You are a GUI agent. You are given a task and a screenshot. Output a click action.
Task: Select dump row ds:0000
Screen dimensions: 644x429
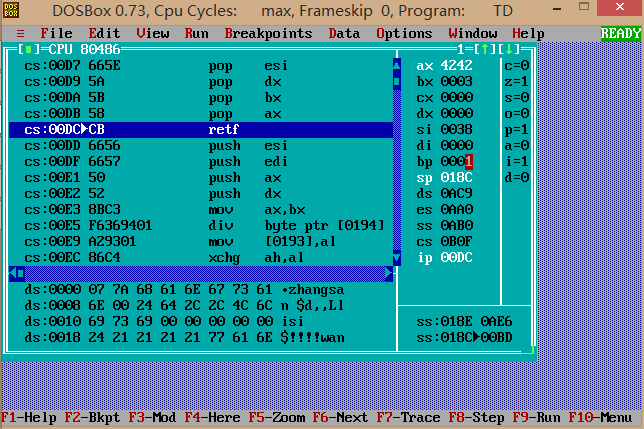click(184, 290)
